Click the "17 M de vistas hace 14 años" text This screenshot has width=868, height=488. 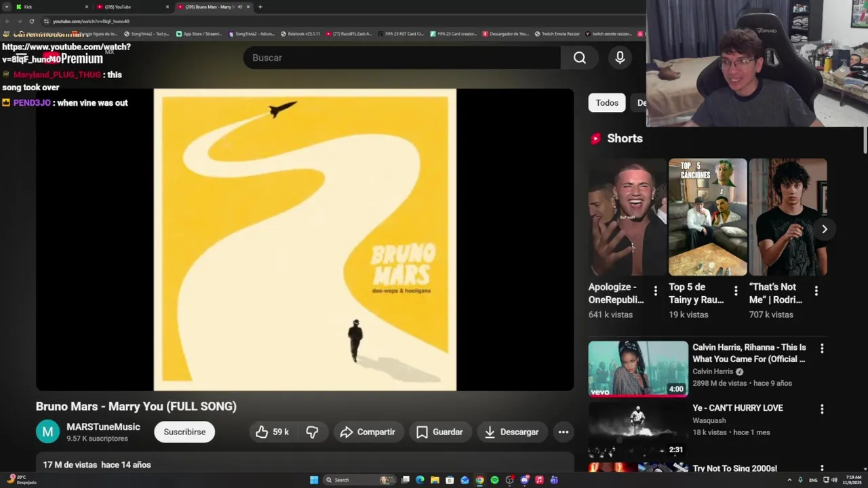tap(97, 465)
